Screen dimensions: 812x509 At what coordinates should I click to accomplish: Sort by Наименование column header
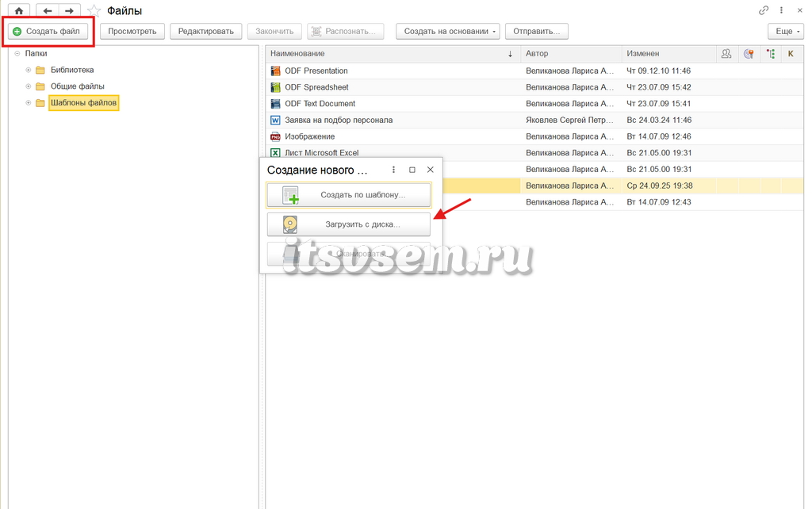pos(393,54)
